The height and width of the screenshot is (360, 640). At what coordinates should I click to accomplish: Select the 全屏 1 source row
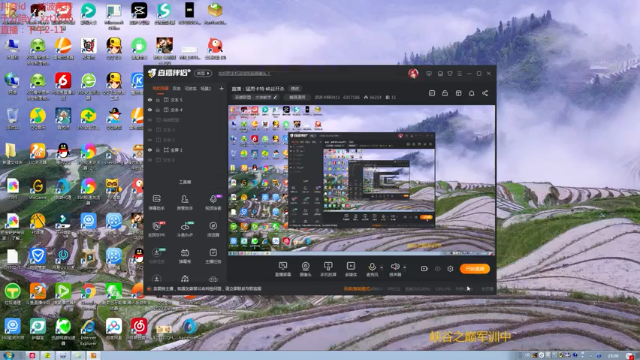pos(186,150)
